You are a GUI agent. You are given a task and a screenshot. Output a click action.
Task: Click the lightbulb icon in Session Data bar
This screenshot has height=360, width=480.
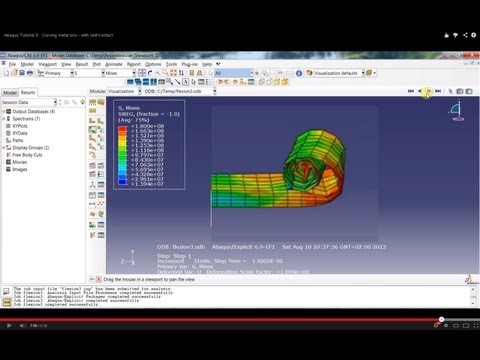[x=83, y=102]
